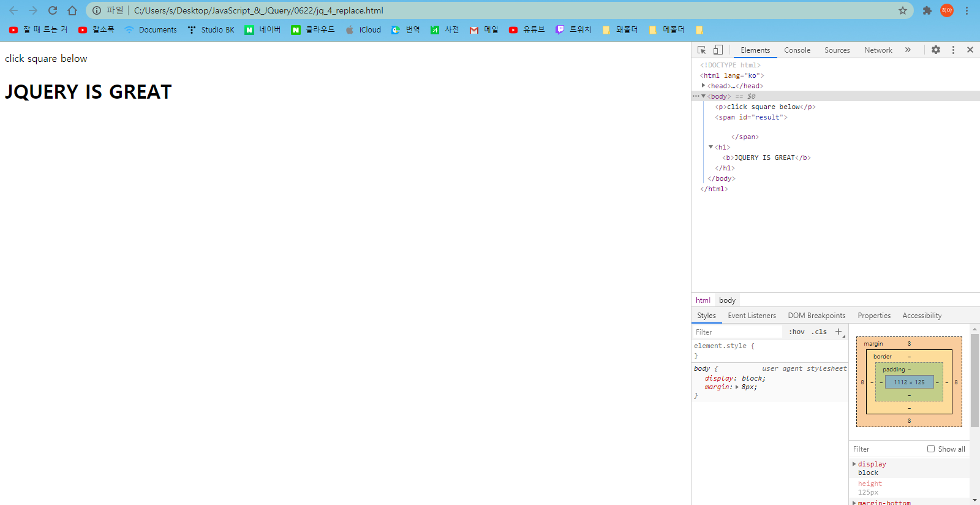Open the first YouTube bookmark

click(x=38, y=29)
